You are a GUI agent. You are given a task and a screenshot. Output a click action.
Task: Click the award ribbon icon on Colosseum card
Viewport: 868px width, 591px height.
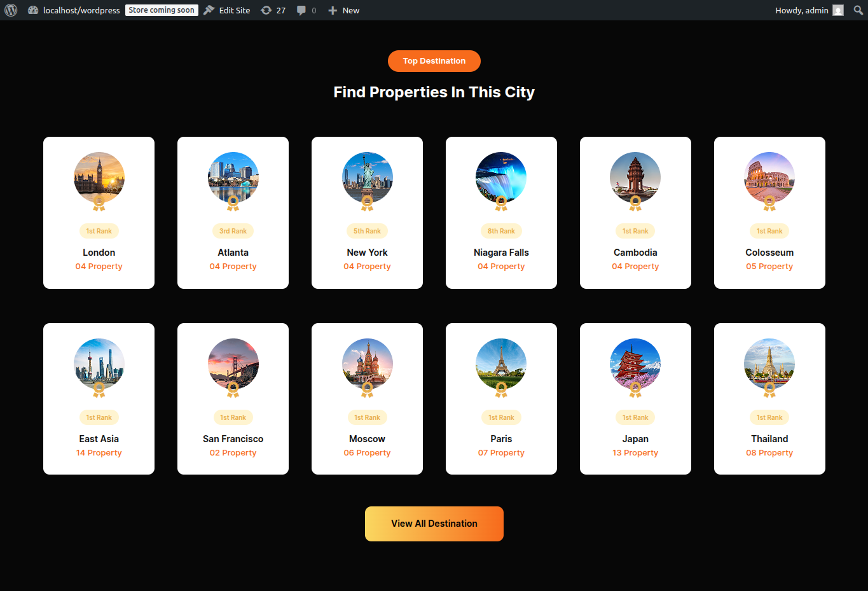coord(769,204)
